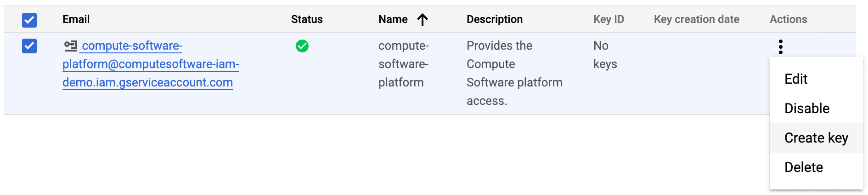The image size is (868, 195).
Task: Click the green enabled status checkmark
Action: [302, 46]
